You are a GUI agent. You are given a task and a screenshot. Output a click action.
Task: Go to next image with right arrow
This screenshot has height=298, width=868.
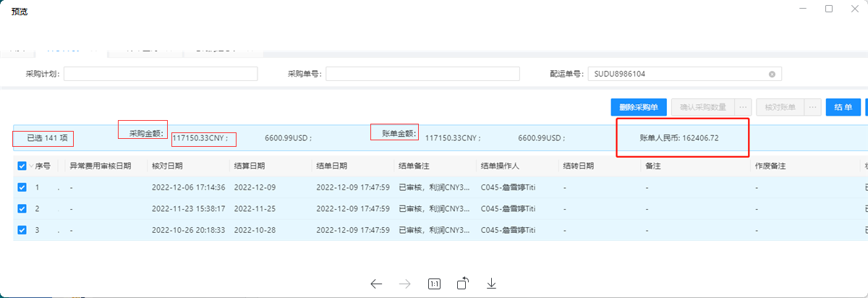click(405, 284)
